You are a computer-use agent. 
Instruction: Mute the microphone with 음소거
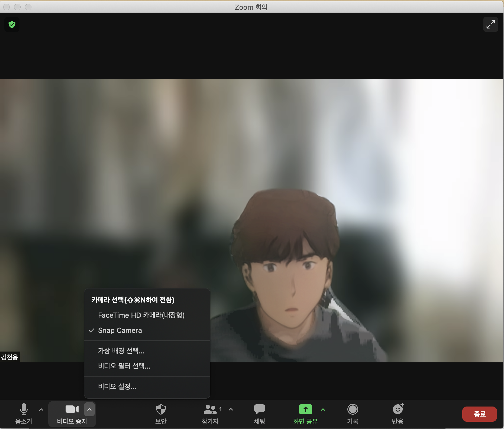pos(24,414)
